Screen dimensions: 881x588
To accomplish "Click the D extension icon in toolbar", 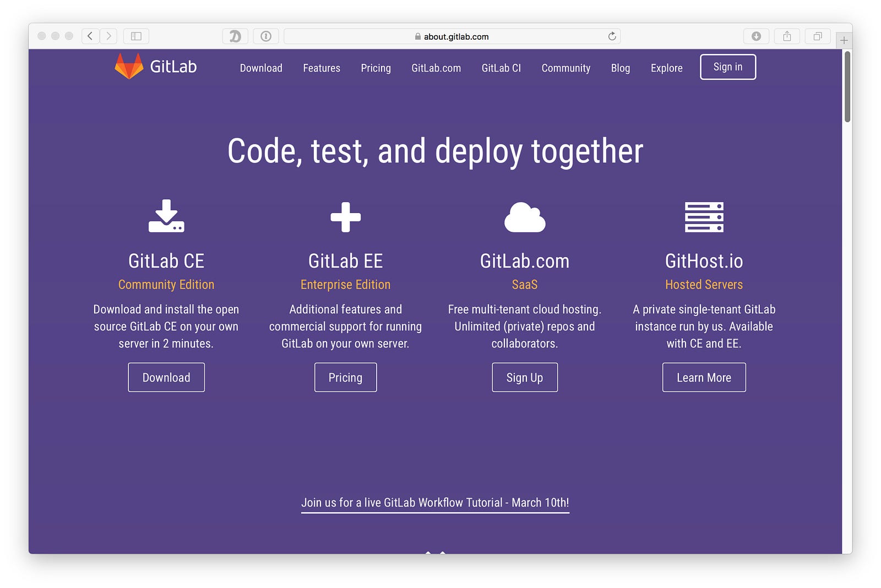I will point(235,36).
